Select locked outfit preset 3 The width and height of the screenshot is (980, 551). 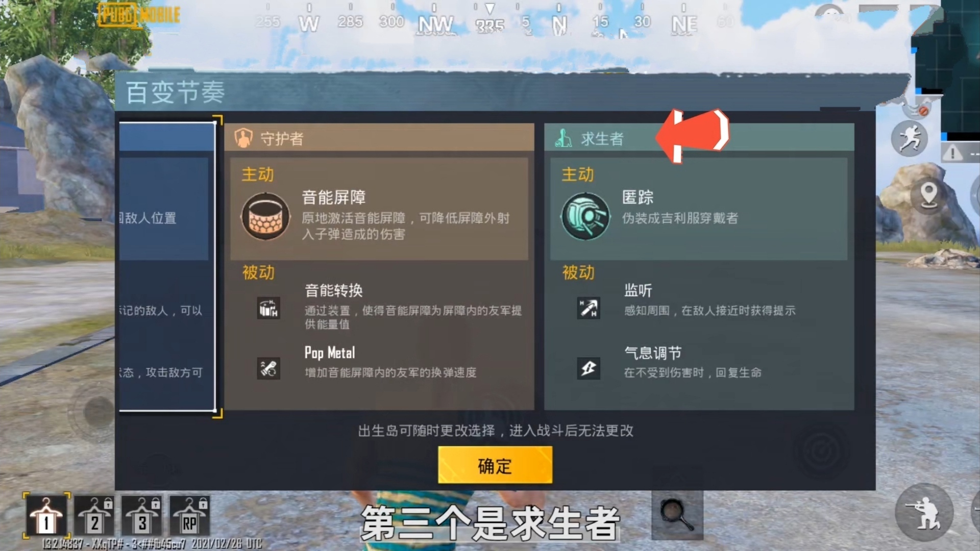(142, 516)
